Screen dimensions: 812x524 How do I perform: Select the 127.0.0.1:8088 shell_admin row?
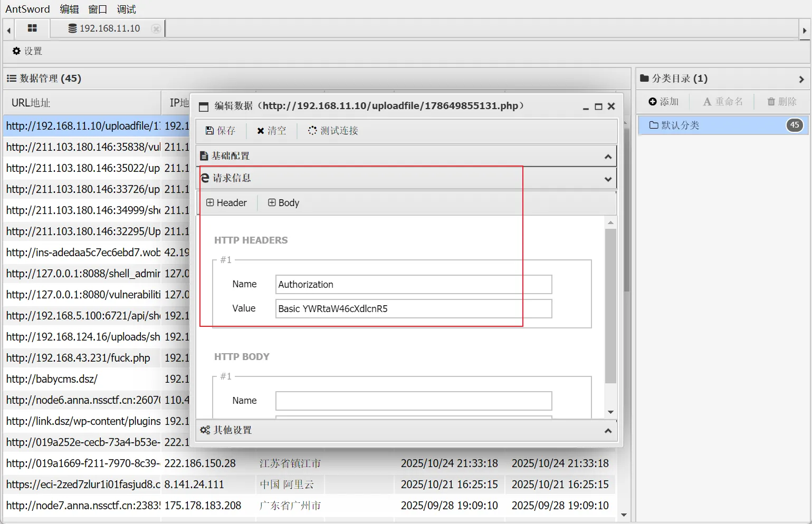point(97,274)
